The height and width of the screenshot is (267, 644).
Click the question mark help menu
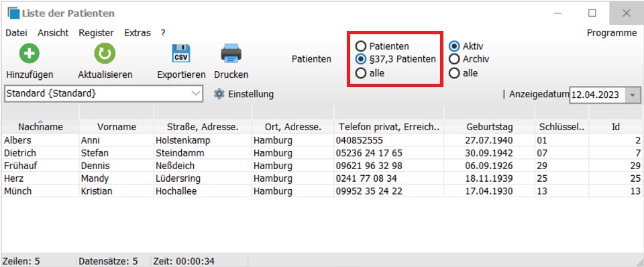pyautogui.click(x=163, y=33)
